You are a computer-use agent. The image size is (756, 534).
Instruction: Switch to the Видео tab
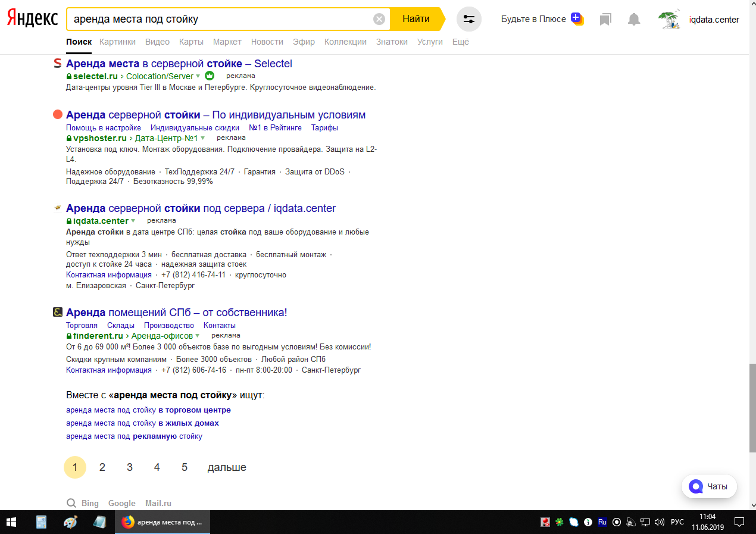(x=157, y=42)
